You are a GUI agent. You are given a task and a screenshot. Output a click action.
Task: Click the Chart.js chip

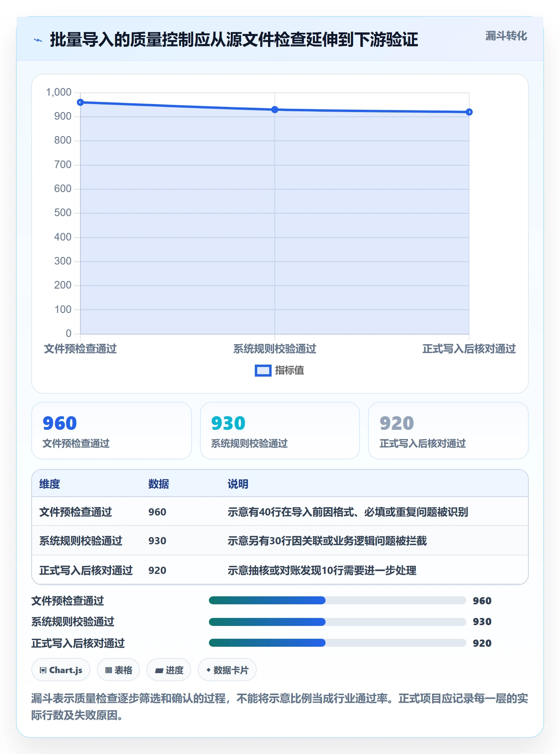coord(61,670)
